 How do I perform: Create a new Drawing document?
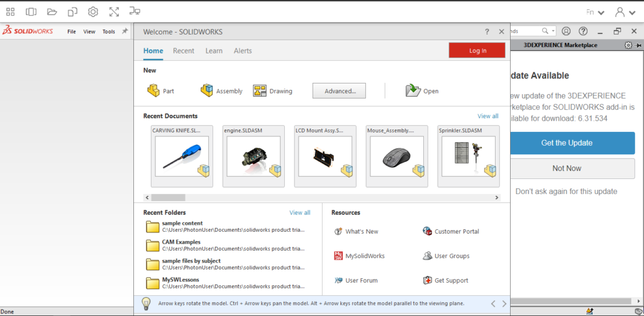[273, 90]
